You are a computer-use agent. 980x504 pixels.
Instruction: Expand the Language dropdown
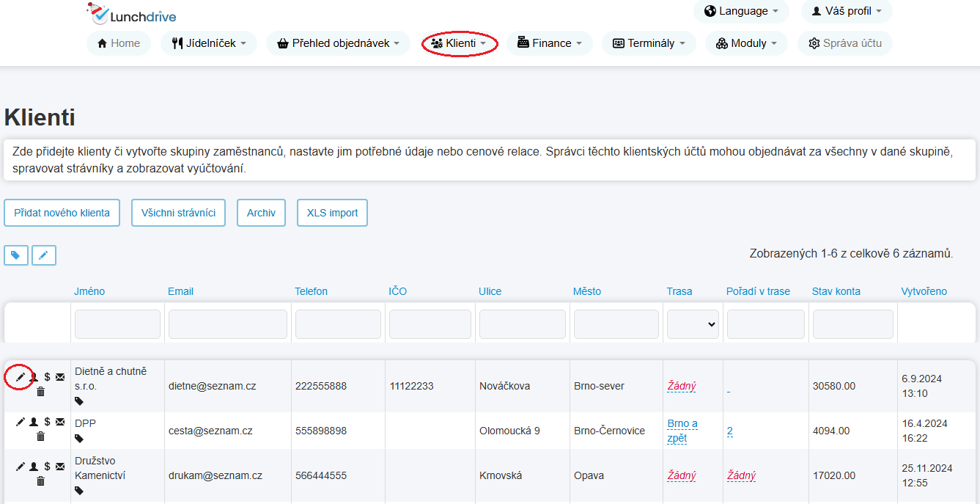[x=741, y=11]
